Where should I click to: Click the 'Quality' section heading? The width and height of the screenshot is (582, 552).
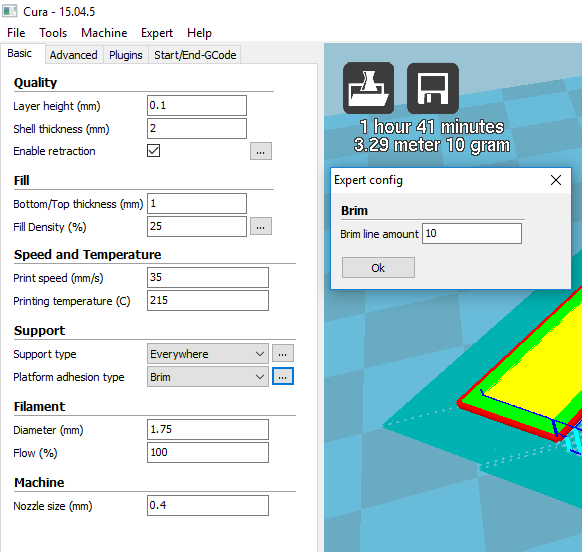(x=35, y=82)
